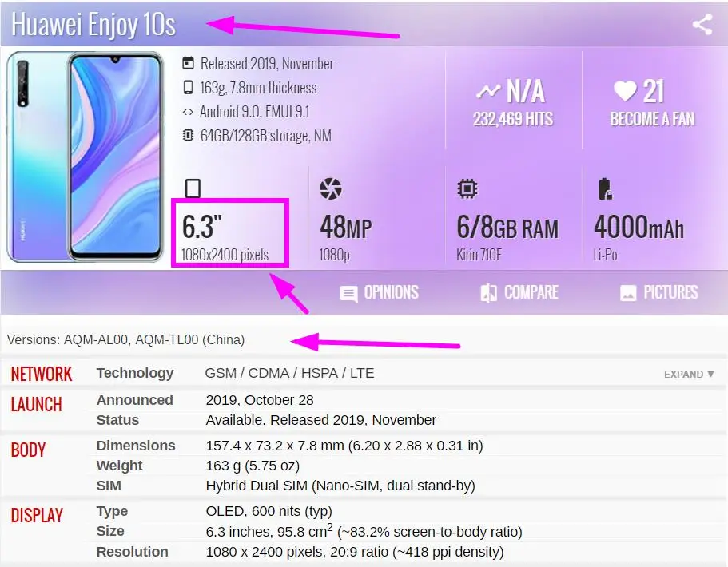Click the DISPLAY category heading
This screenshot has width=728, height=567.
click(37, 516)
